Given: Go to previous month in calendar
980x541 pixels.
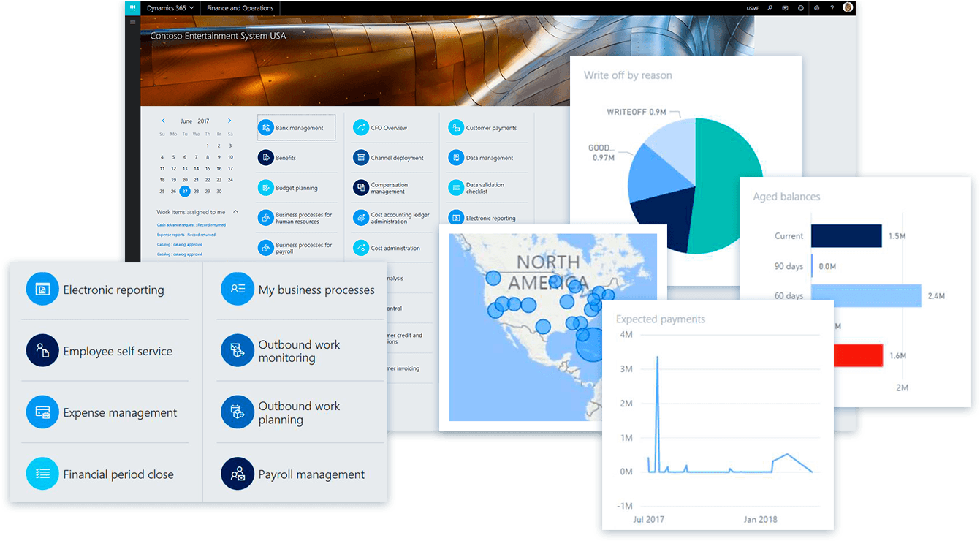Looking at the screenshot, I should 163,121.
